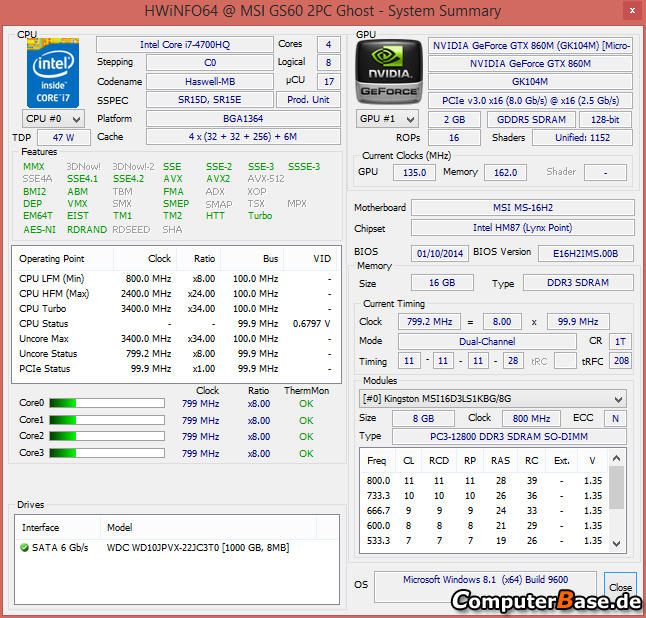This screenshot has height=618, width=646.
Task: Click the BGA1364 platform field
Action: [243, 119]
